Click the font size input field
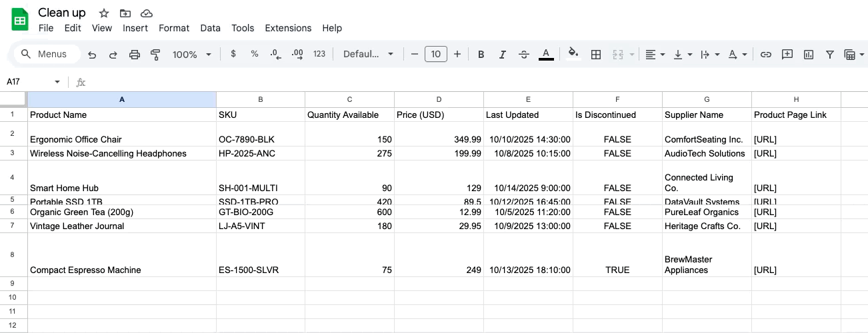This screenshot has height=333, width=868. [x=435, y=55]
